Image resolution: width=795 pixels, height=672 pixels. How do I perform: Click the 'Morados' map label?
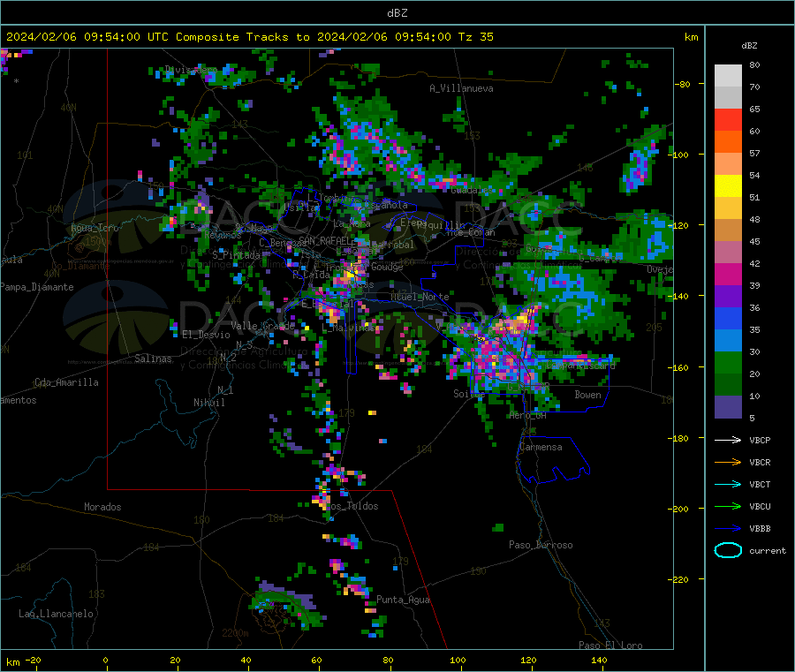pos(102,507)
